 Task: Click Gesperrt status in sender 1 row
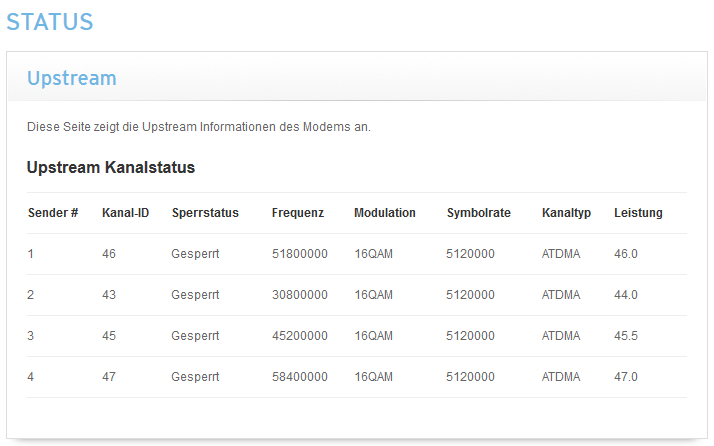click(x=195, y=254)
